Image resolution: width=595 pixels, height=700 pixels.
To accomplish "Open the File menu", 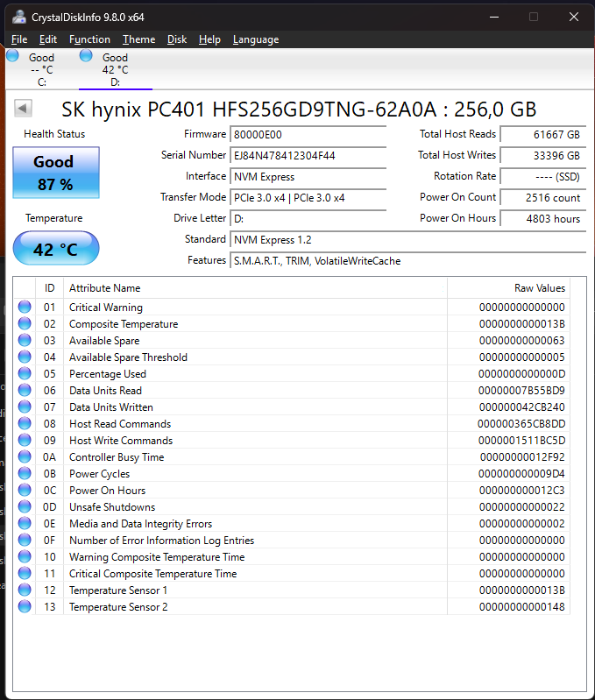I will coord(19,39).
